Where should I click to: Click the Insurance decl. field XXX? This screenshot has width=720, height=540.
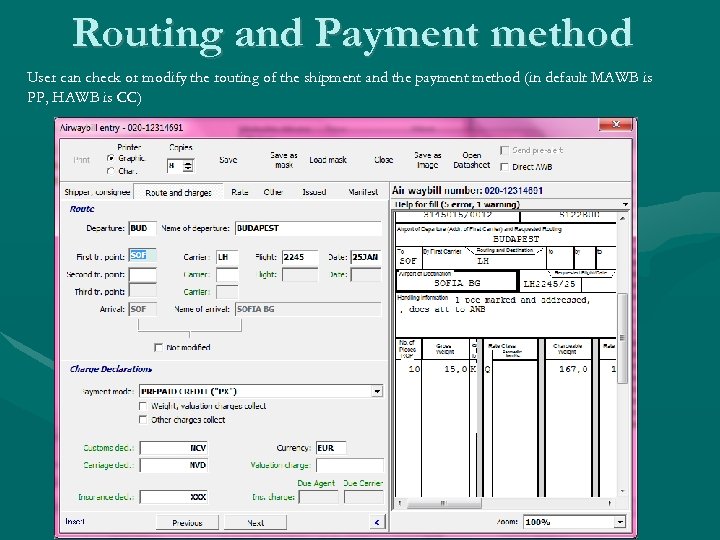click(x=174, y=497)
